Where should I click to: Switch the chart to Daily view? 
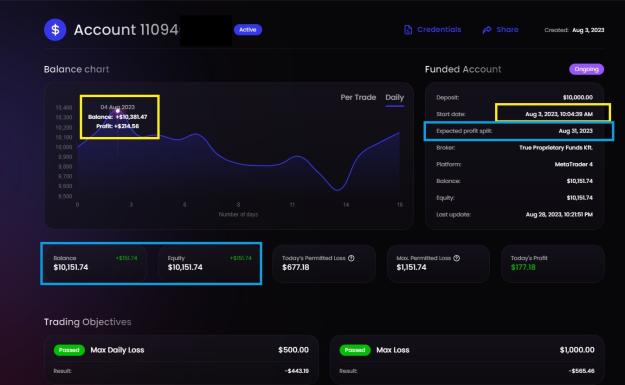[395, 98]
